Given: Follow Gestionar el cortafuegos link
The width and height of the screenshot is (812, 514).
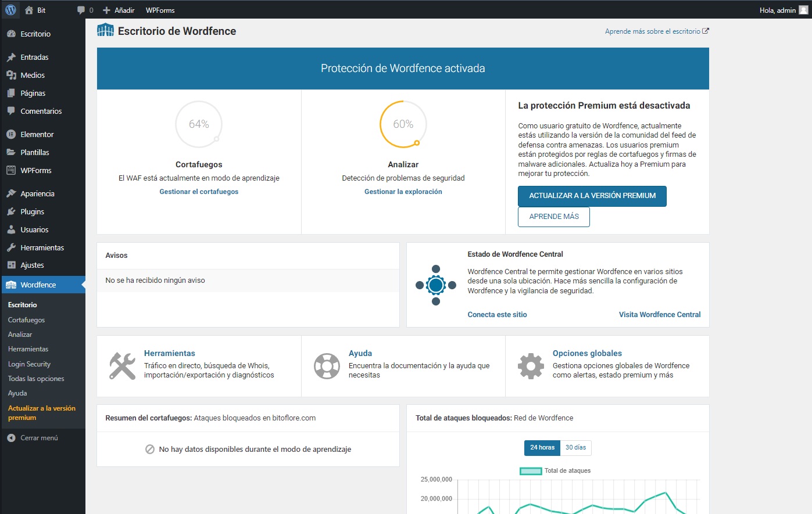Looking at the screenshot, I should tap(199, 192).
